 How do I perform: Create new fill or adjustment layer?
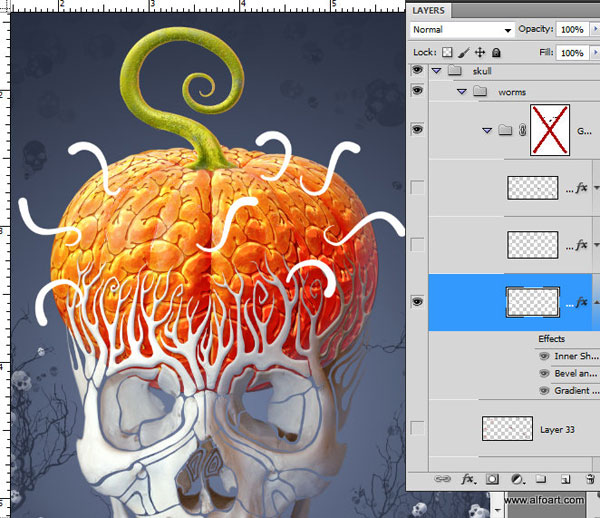517,479
